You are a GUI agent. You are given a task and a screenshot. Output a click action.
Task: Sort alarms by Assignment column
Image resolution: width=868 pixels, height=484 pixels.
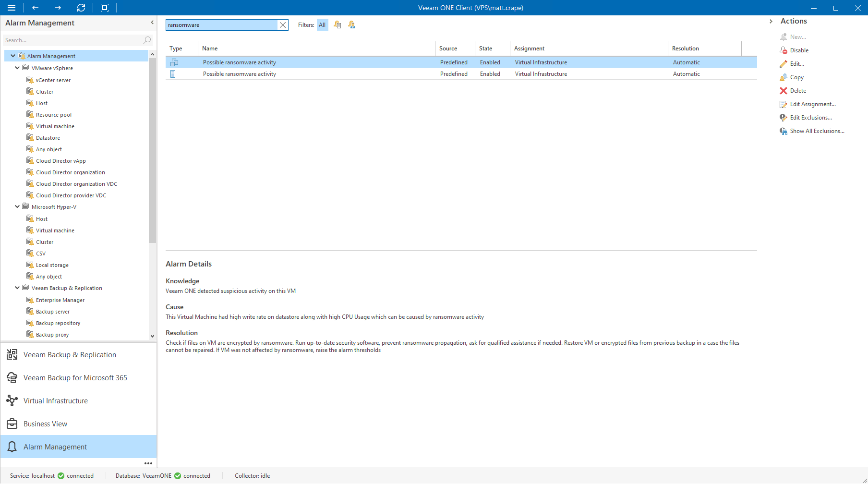point(589,48)
